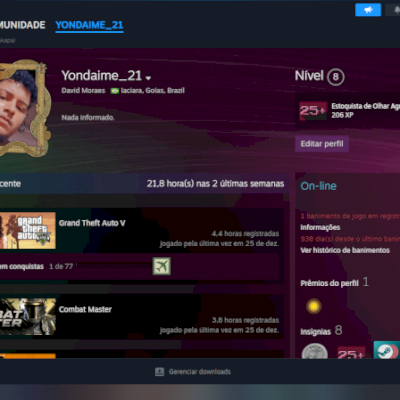Open the silver coin badge under Insígnias
This screenshot has height=400, width=400.
coord(315,351)
